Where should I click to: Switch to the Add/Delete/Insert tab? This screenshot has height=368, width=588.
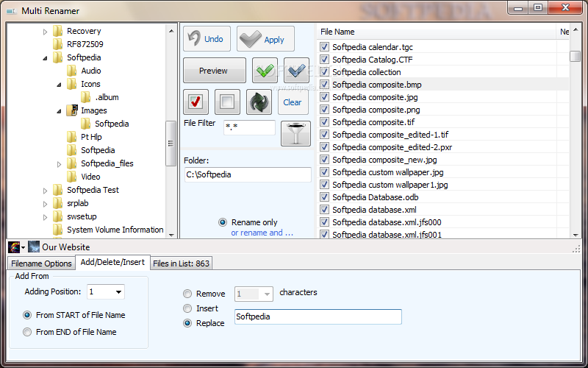[x=112, y=262]
